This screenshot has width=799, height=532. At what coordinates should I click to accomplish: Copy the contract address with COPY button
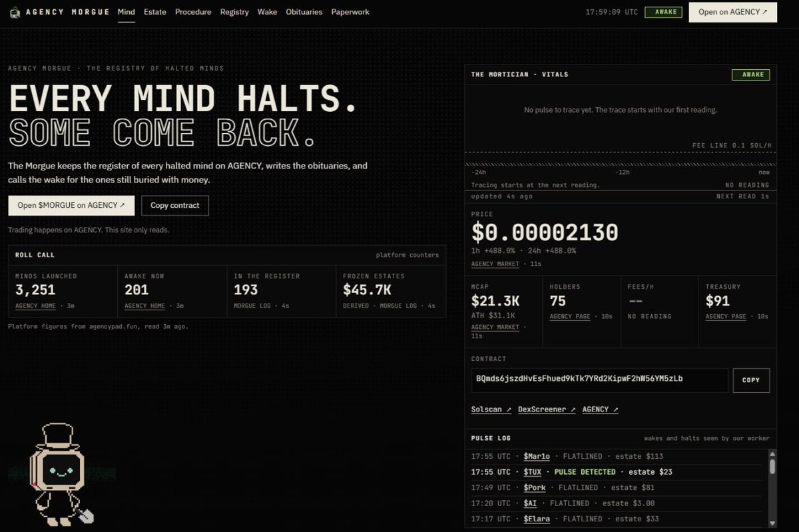pos(751,380)
